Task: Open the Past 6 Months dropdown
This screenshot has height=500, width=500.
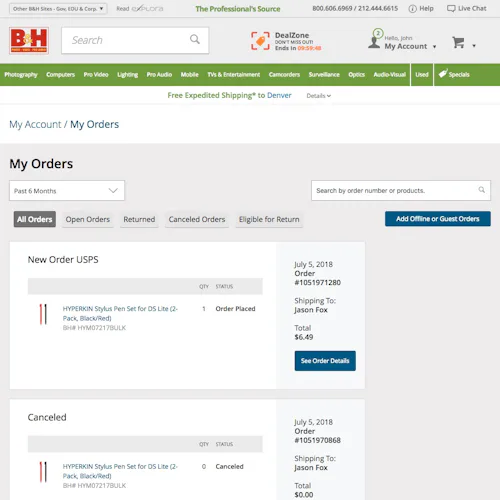Action: [67, 191]
